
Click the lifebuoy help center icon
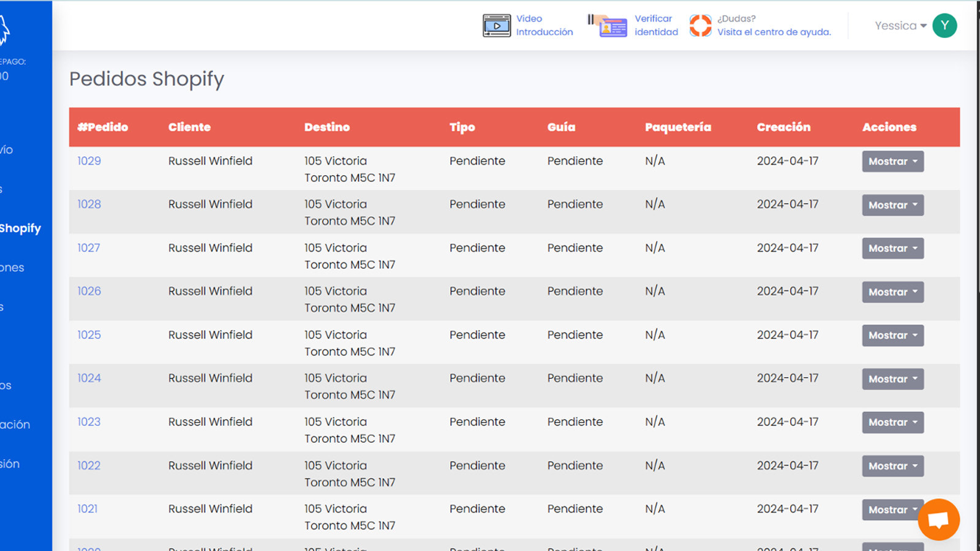click(701, 26)
